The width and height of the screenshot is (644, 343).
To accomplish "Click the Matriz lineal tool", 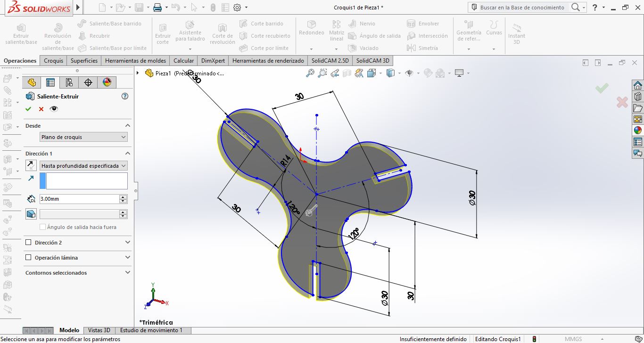I will pyautogui.click(x=337, y=31).
